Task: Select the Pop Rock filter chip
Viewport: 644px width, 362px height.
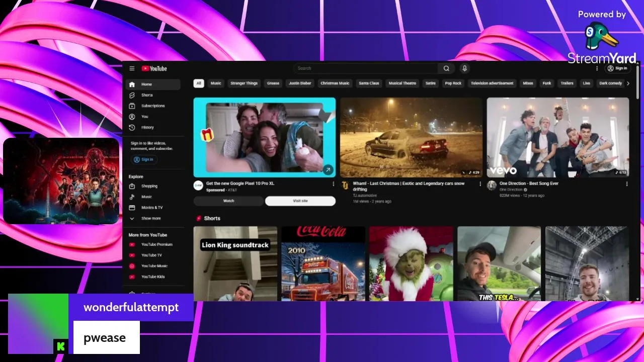Action: tap(453, 83)
